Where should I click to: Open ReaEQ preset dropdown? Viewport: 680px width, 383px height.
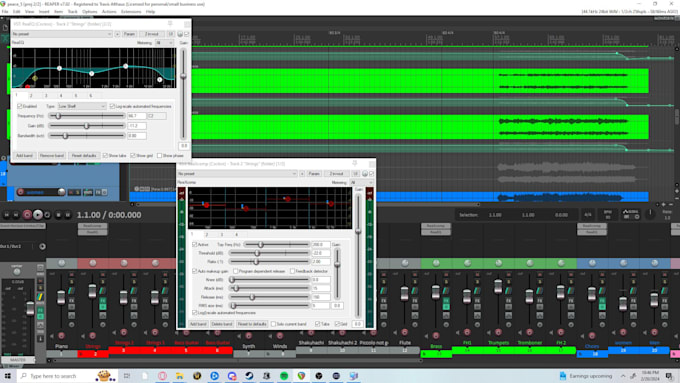[x=62, y=34]
